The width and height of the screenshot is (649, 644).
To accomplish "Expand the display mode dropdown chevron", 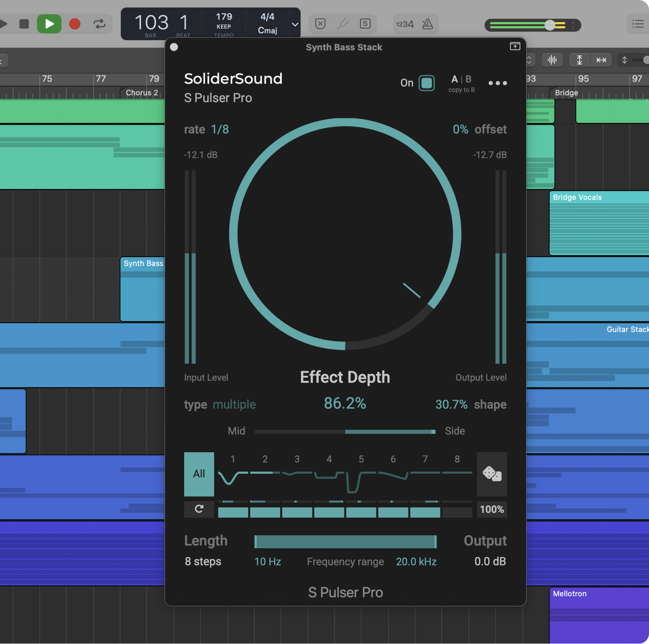I will pyautogui.click(x=295, y=24).
